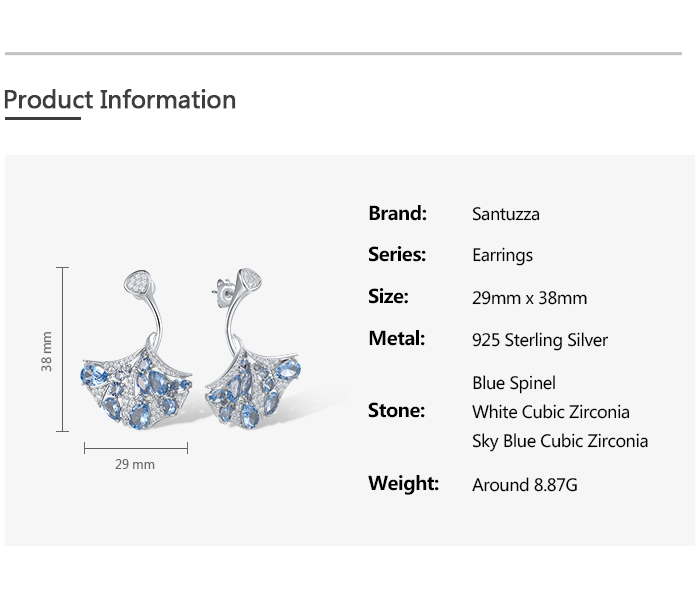Select the 925 Sterling Silver text
The width and height of the screenshot is (700, 596).
(x=539, y=340)
